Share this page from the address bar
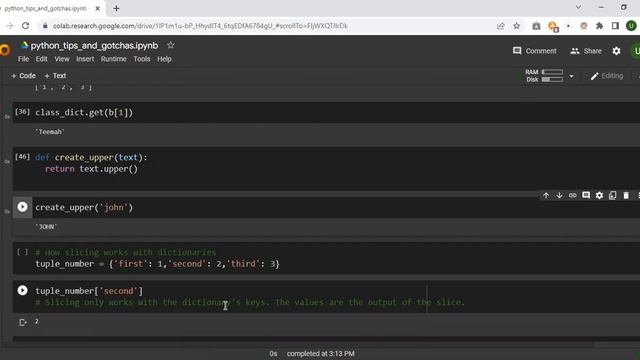Viewport: 640px width, 360px height. pyautogui.click(x=501, y=26)
